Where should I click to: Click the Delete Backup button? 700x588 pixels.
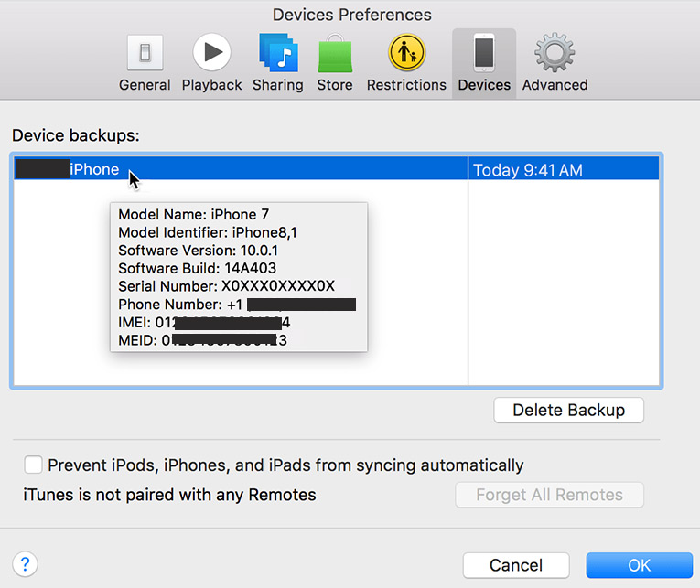pos(569,410)
